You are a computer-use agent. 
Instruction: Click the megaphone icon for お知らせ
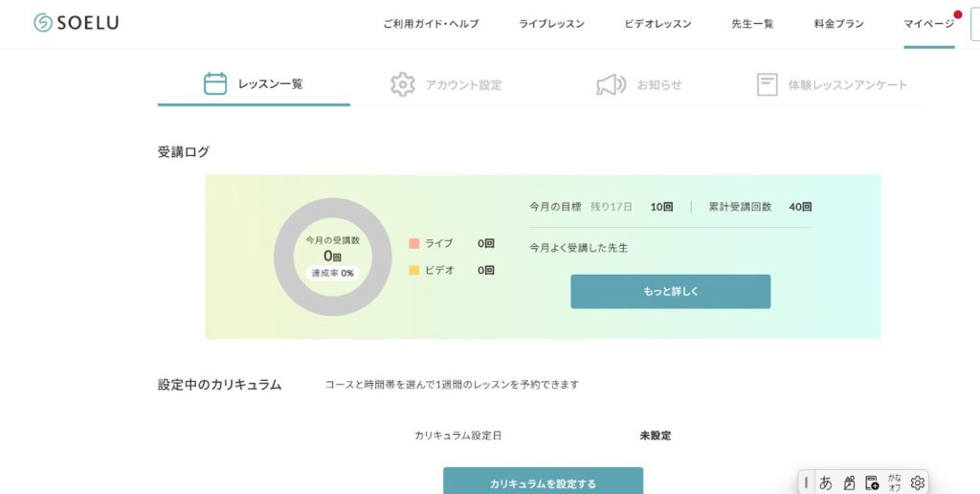[612, 84]
